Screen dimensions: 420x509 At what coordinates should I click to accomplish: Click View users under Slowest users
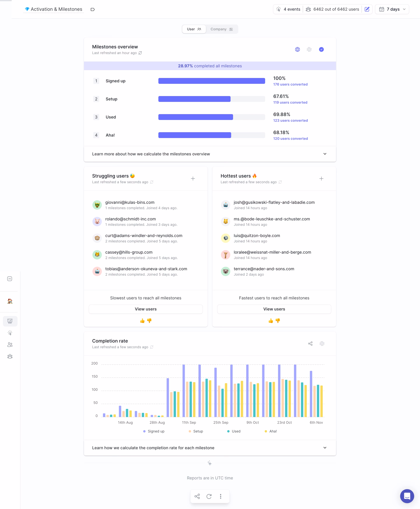146,309
